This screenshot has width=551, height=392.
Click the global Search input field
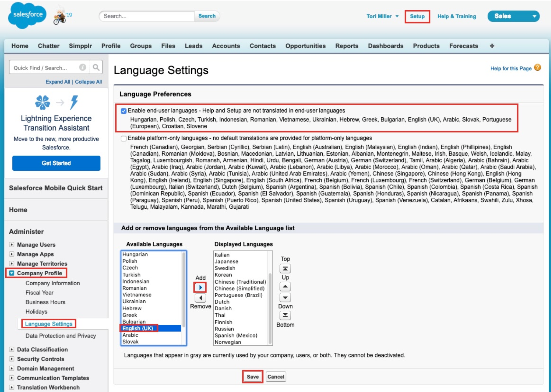click(x=147, y=16)
